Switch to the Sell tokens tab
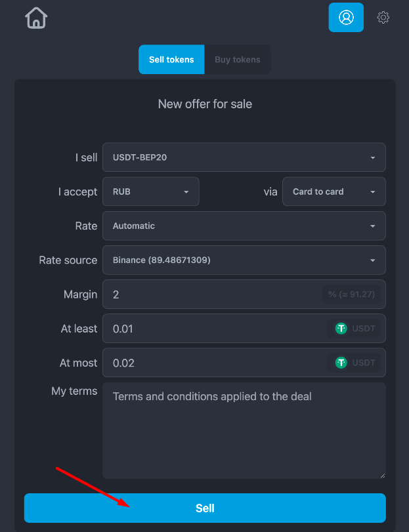This screenshot has height=532, width=409. (x=171, y=60)
